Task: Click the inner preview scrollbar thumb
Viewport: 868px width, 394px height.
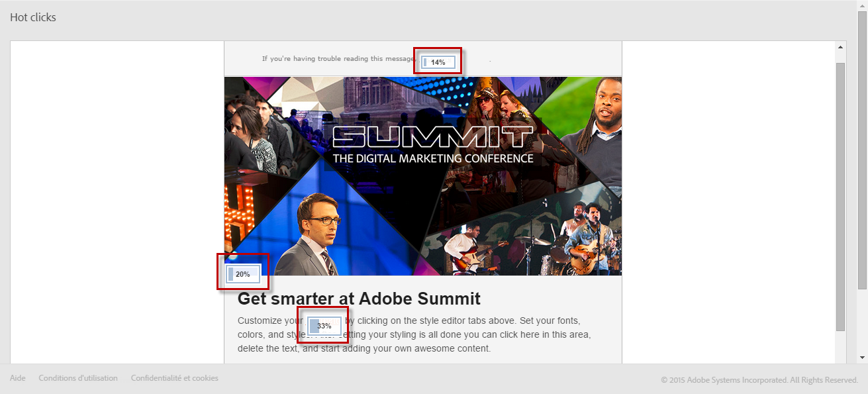Action: [841, 197]
